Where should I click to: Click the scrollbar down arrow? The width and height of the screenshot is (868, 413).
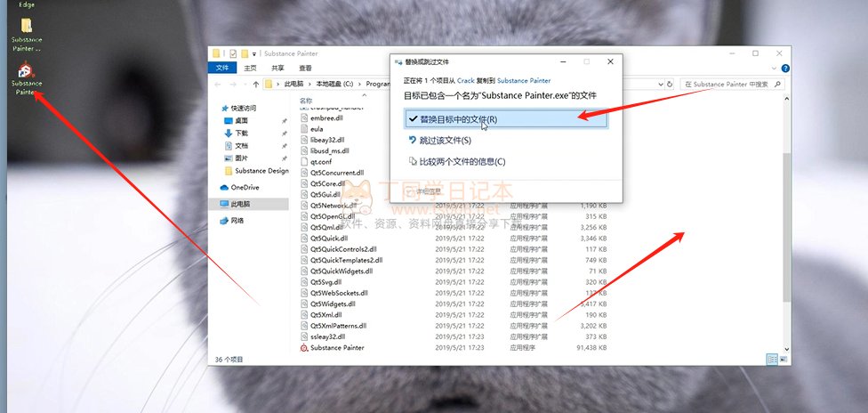tap(787, 350)
